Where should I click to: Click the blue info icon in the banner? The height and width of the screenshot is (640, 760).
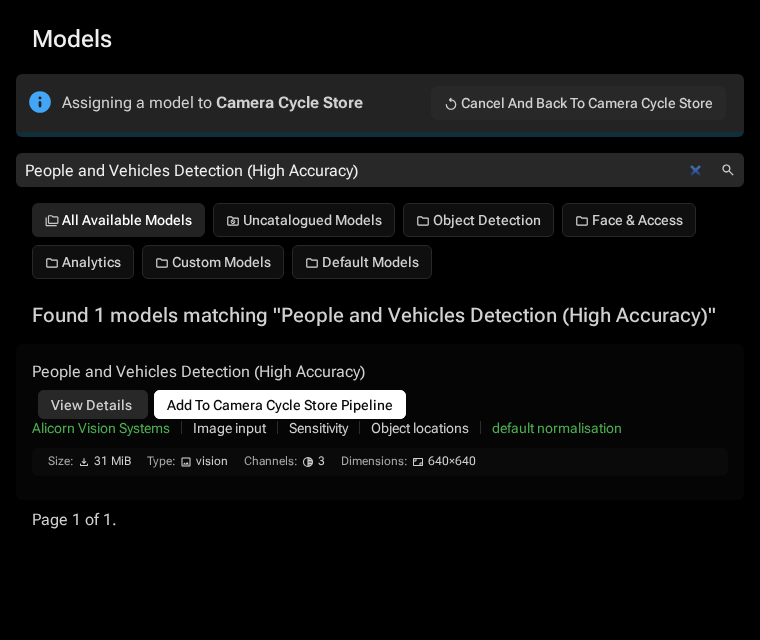(40, 102)
